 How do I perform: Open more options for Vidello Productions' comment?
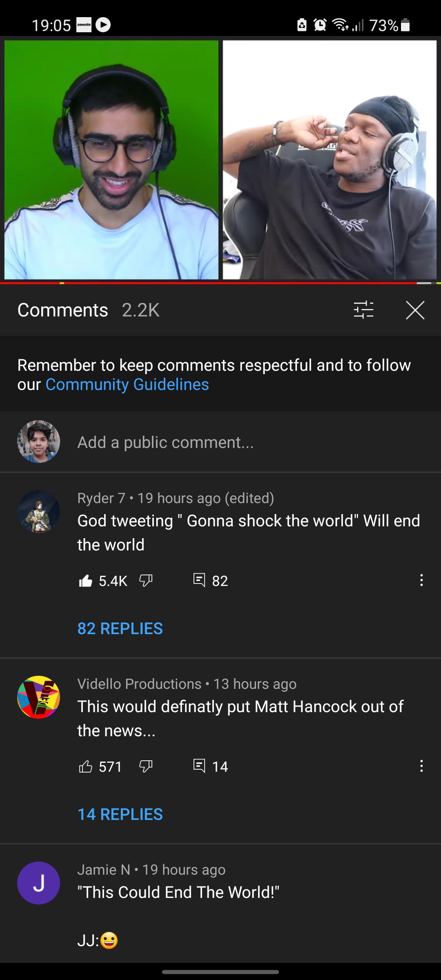(x=421, y=766)
